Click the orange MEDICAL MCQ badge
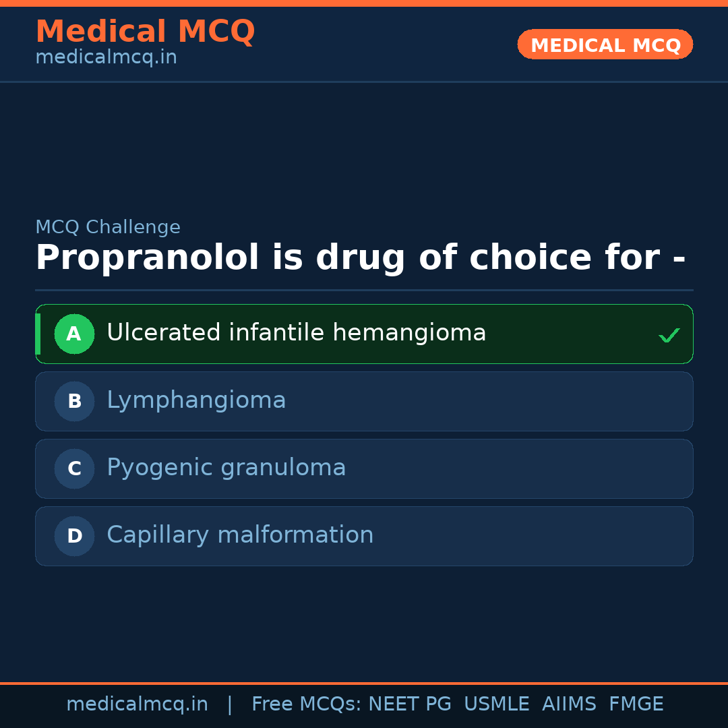Screen dimensions: 728x728 point(605,45)
